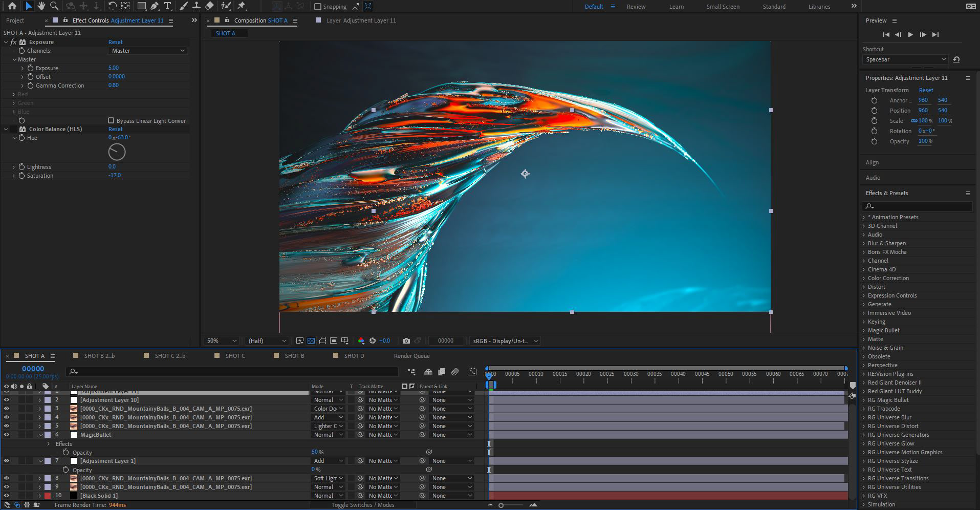Select the Puppet Pin tool
The height and width of the screenshot is (510, 980).
pyautogui.click(x=242, y=6)
